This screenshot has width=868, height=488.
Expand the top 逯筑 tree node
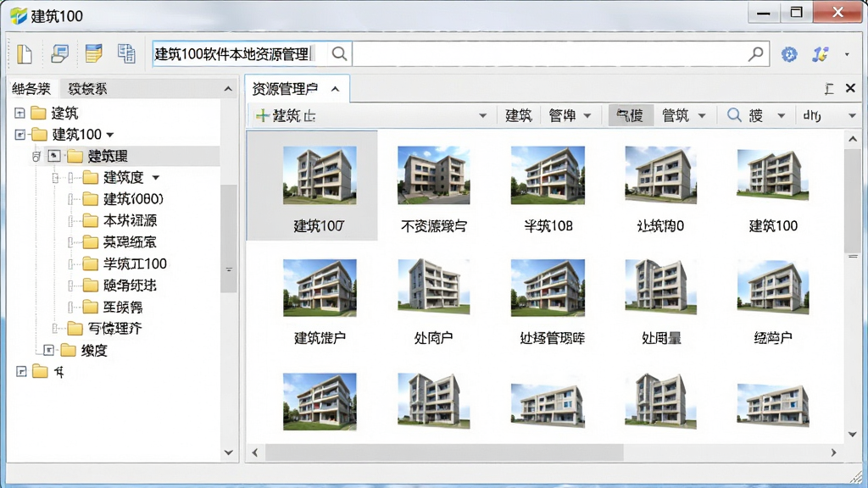coord(20,114)
